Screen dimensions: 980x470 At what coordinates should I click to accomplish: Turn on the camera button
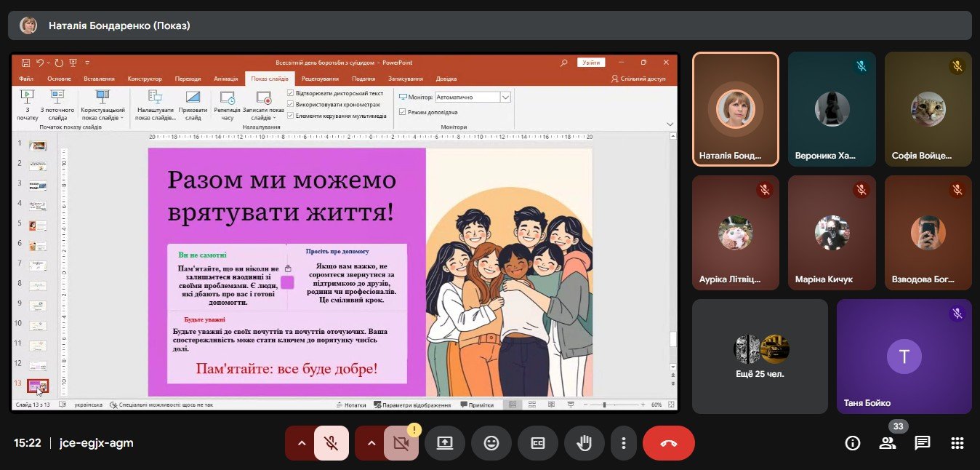401,443
